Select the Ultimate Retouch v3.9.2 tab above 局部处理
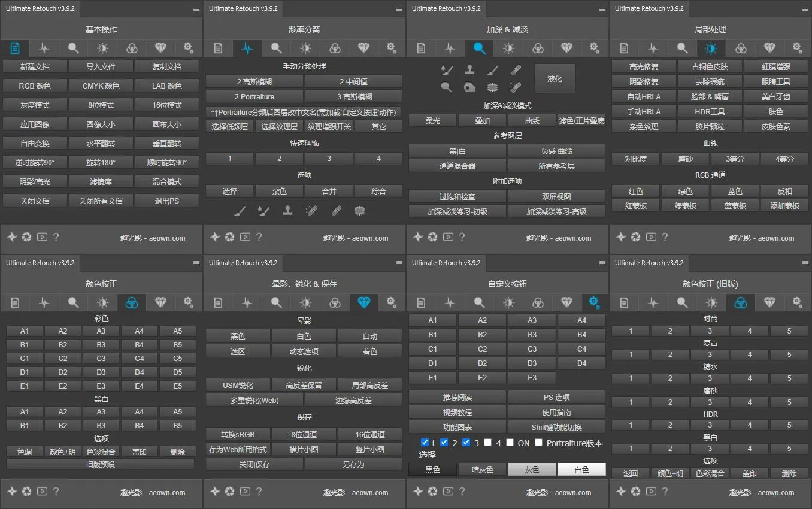The height and width of the screenshot is (509, 812). [x=649, y=8]
